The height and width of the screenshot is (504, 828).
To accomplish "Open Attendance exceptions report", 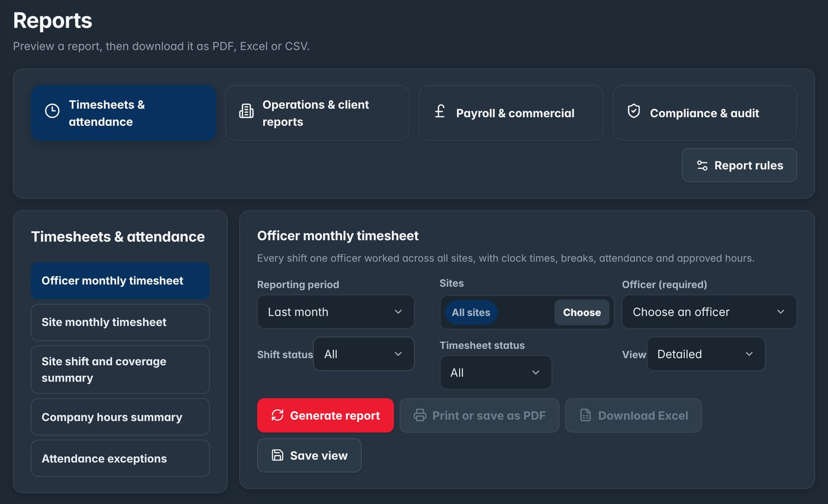I will [121, 459].
